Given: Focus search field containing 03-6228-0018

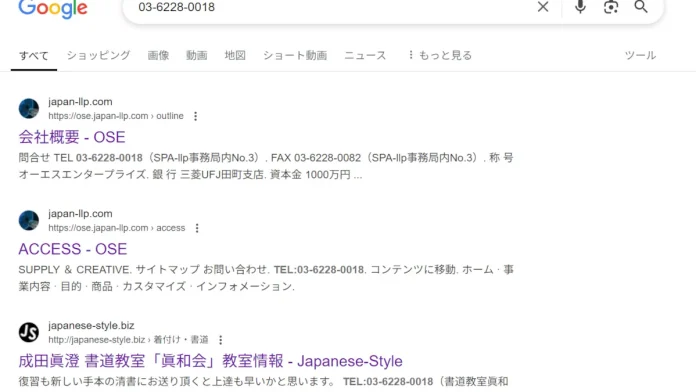Looking at the screenshot, I should (328, 7).
